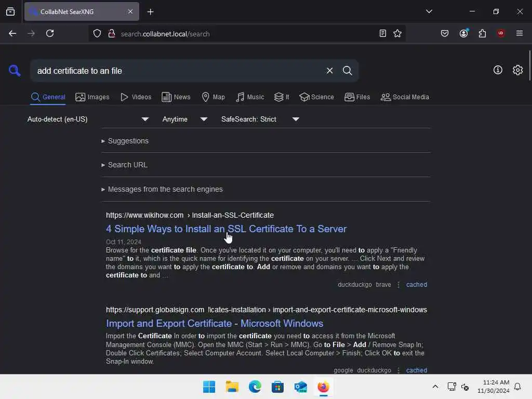The height and width of the screenshot is (399, 532).
Task: Click the Firefox taskbar icon
Action: coord(323,387)
